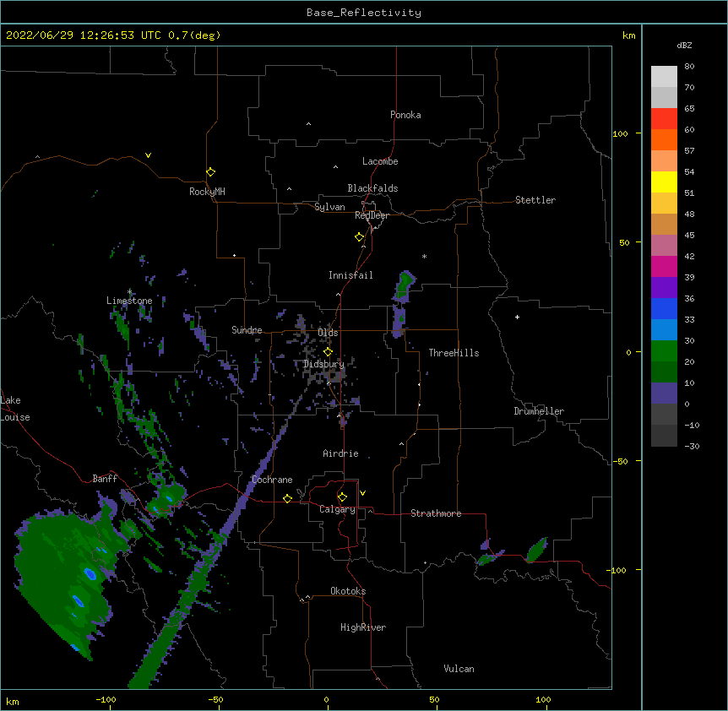Screen dimensions: 728x711
Task: Click the Banff label
Action: click(105, 479)
